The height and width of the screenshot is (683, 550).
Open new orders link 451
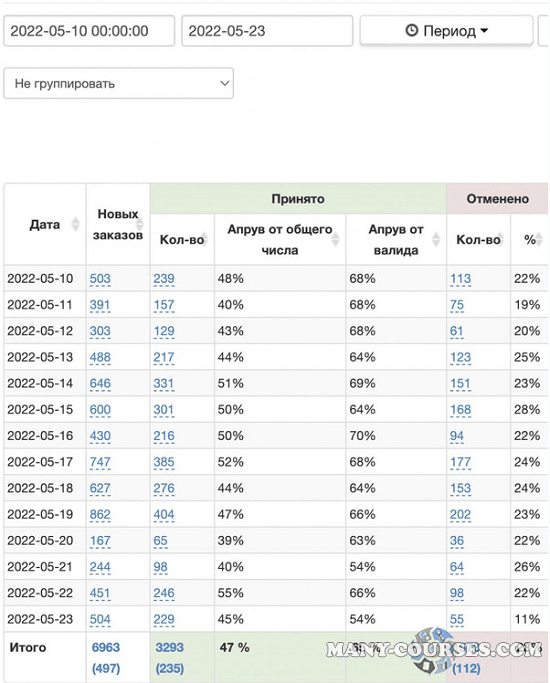(x=100, y=592)
